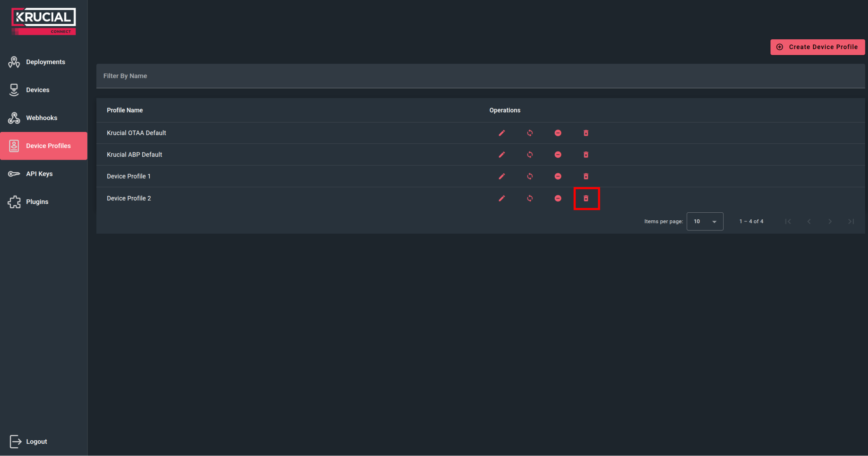Click refresh icon for Krucial ABP Default
The height and width of the screenshot is (456, 868).
point(530,155)
